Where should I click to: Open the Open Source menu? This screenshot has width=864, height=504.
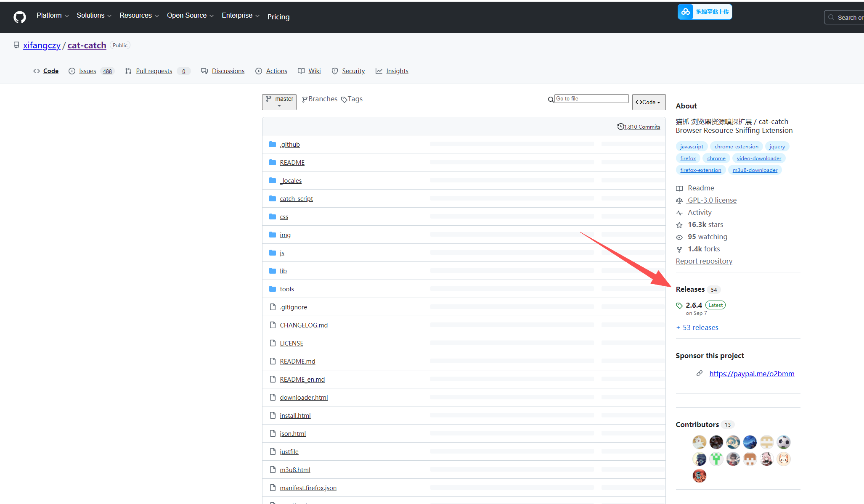(x=190, y=16)
